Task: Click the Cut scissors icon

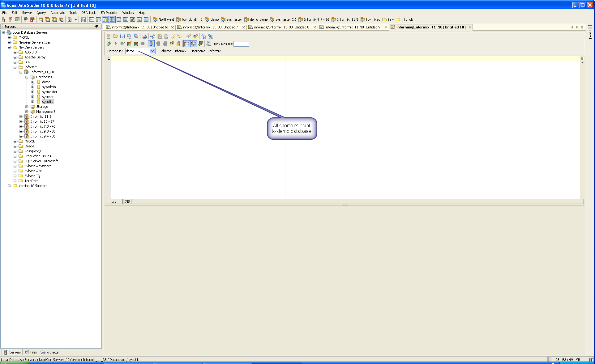Action: (152, 36)
